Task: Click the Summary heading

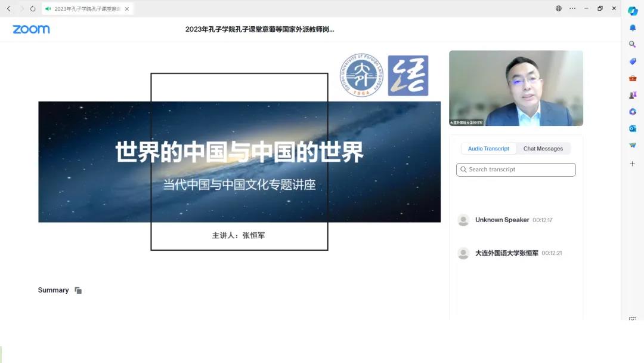Action: pyautogui.click(x=54, y=290)
